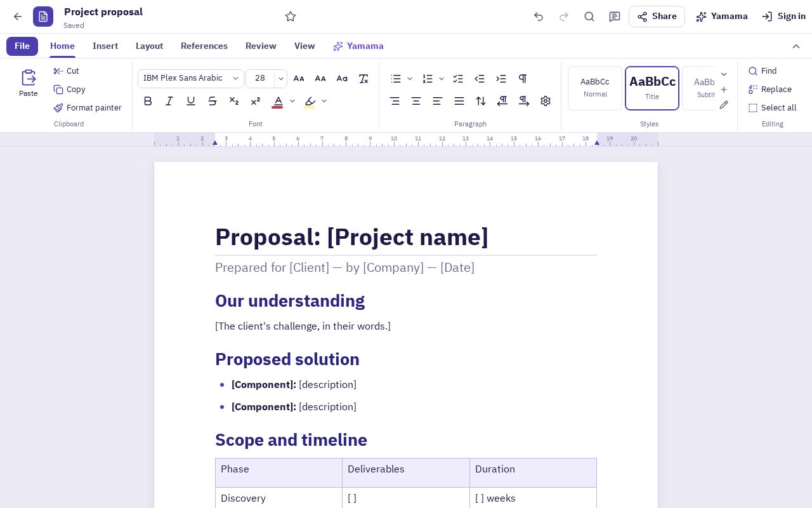Switch to the References tab
The height and width of the screenshot is (508, 812).
(204, 46)
